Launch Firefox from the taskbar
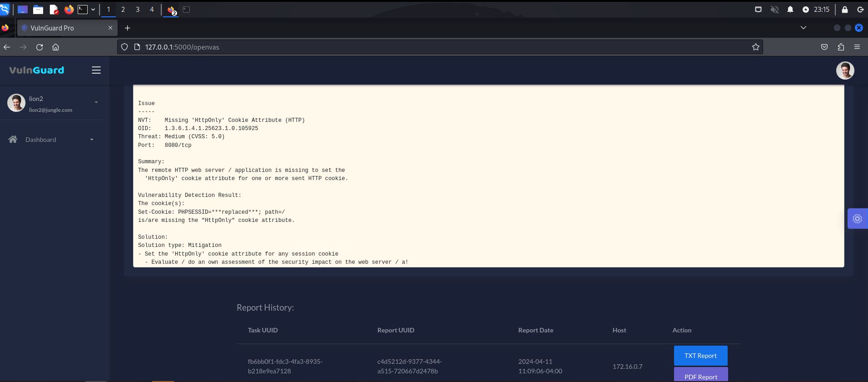The image size is (868, 382). pos(69,9)
